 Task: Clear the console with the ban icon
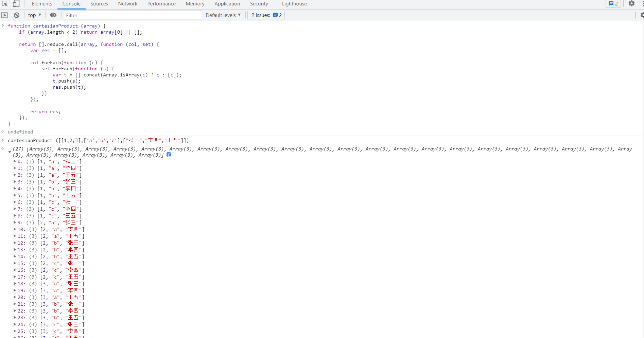[17, 15]
